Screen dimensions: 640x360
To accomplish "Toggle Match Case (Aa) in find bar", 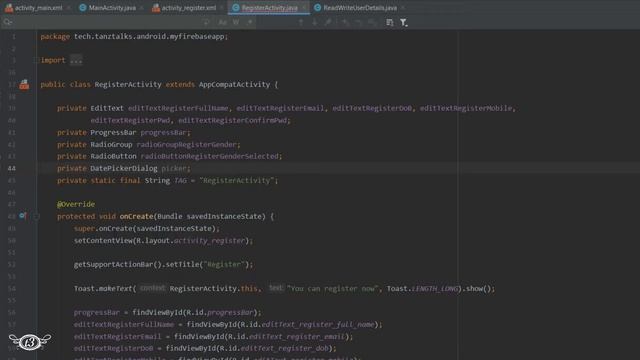I will pyautogui.click(x=222, y=22).
